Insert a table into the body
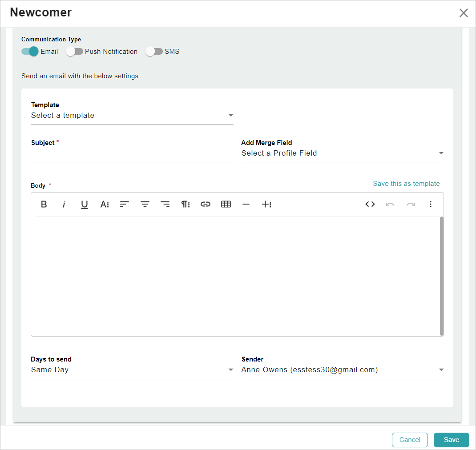The height and width of the screenshot is (450, 476). pos(226,204)
